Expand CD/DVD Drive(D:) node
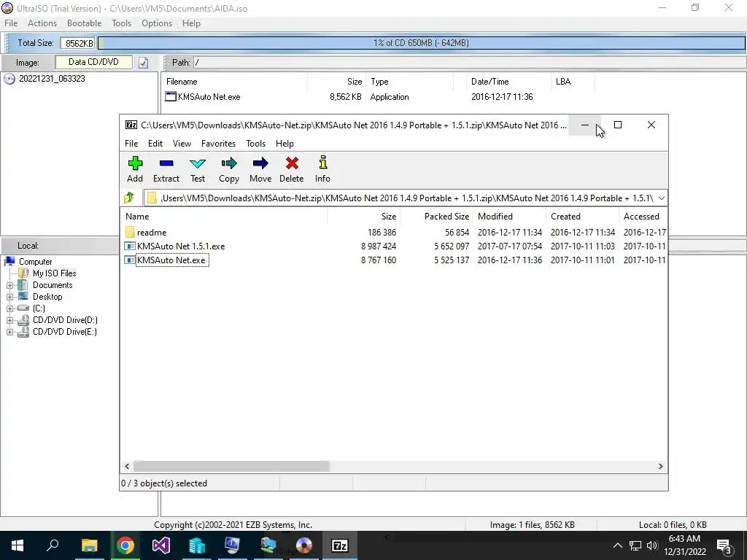747x560 pixels. 9,321
